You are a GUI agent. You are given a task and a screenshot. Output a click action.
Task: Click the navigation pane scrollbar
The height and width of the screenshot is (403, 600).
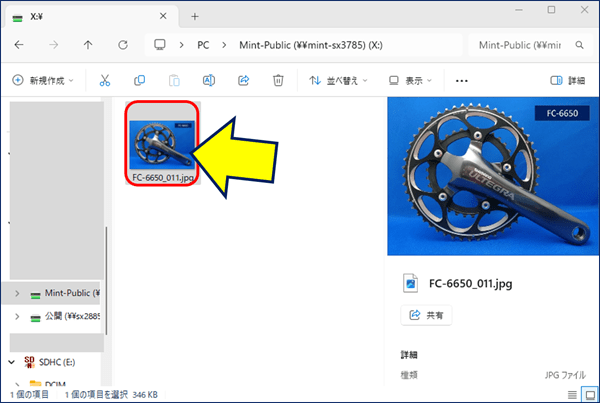click(x=106, y=281)
